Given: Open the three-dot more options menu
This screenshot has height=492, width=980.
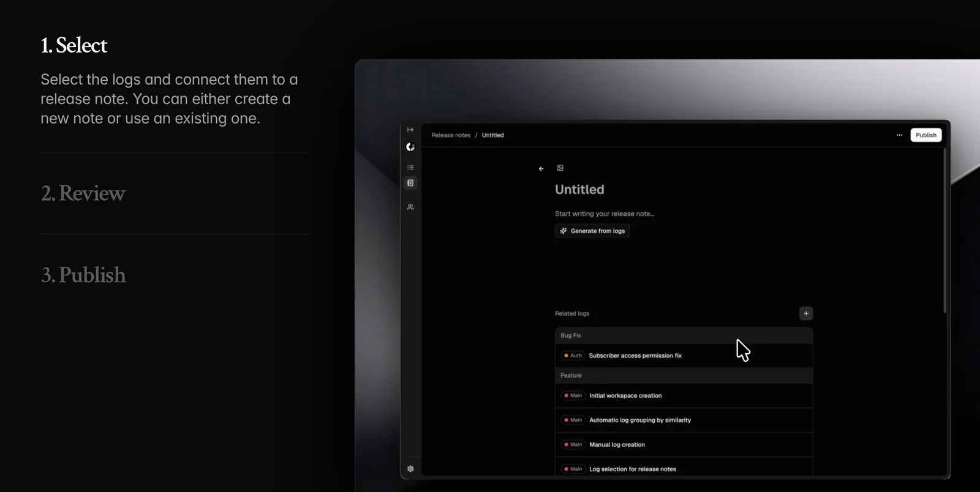Looking at the screenshot, I should pos(899,135).
